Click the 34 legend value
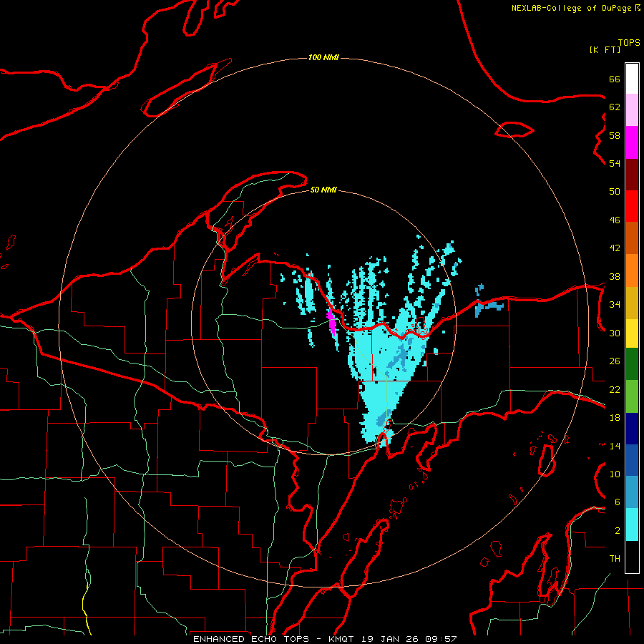 tap(615, 305)
